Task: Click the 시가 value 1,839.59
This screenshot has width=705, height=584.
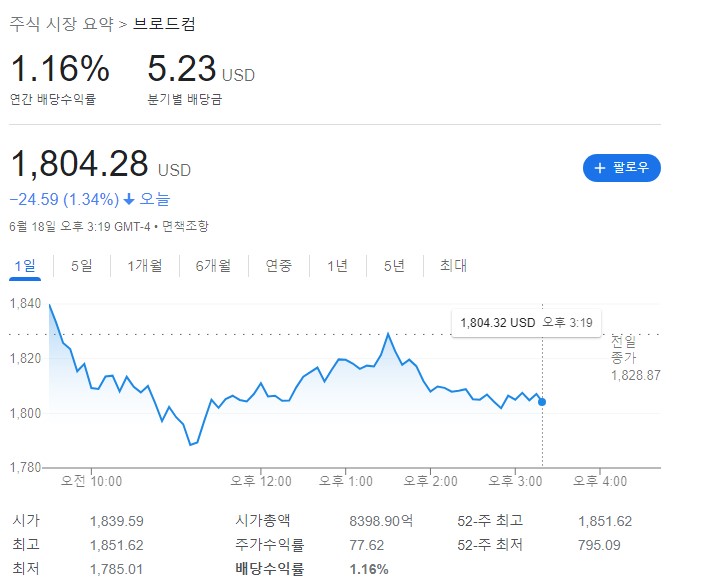Action: pyautogui.click(x=116, y=521)
